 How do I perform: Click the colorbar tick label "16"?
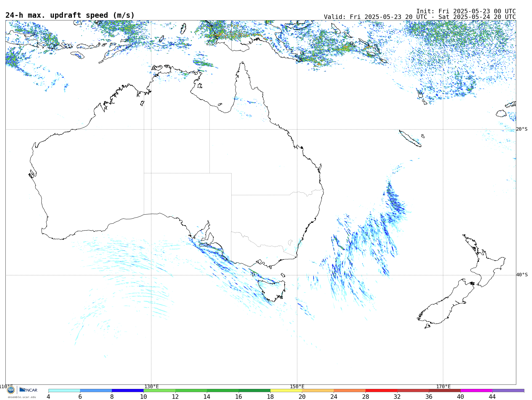tap(239, 397)
